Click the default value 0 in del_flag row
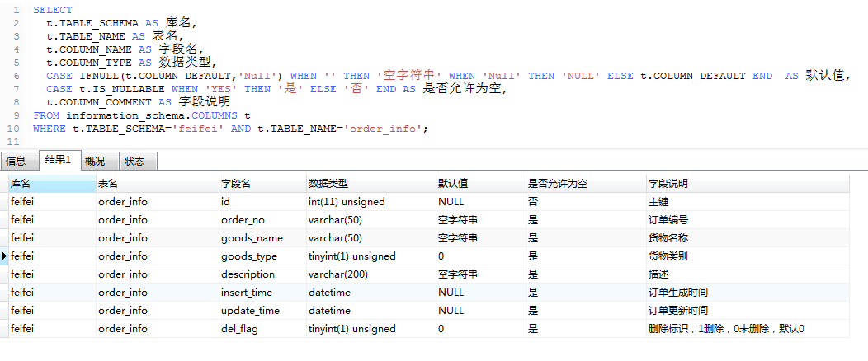The height and width of the screenshot is (361, 868). [x=480, y=329]
